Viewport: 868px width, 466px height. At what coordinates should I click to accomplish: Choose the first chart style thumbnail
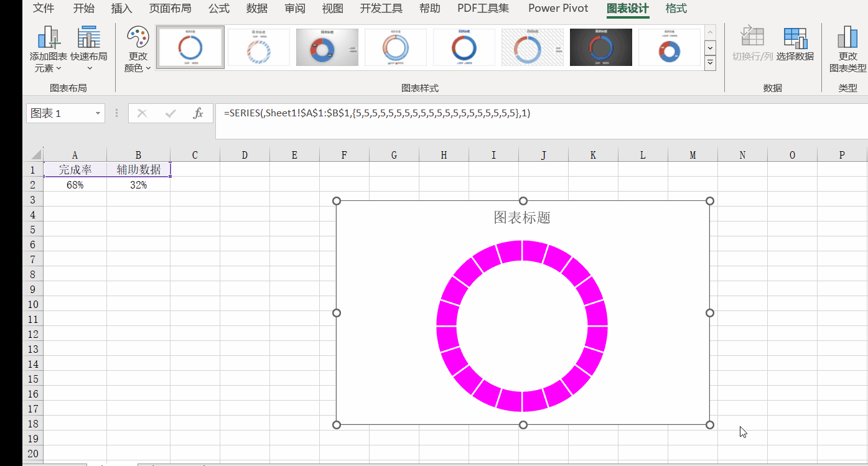click(x=190, y=47)
